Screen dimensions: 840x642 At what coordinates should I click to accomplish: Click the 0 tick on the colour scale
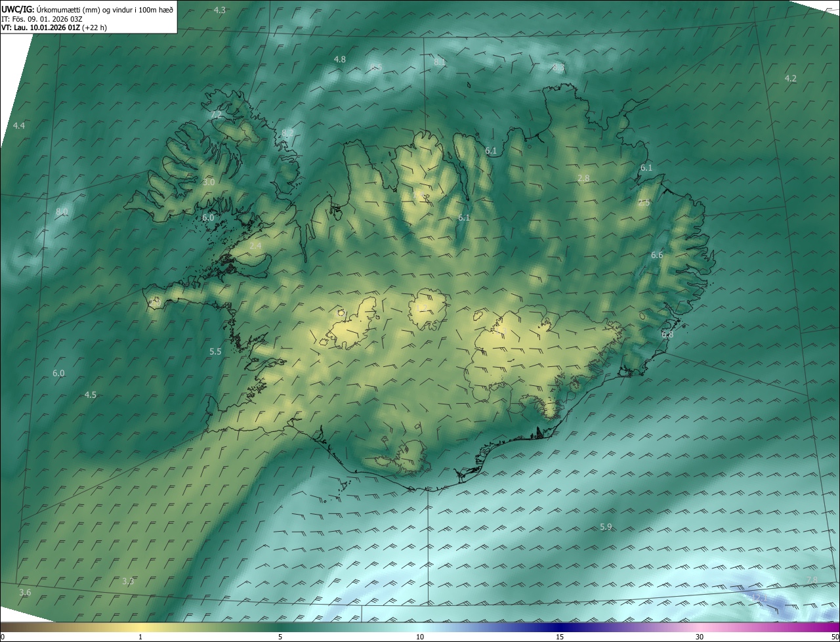2,637
